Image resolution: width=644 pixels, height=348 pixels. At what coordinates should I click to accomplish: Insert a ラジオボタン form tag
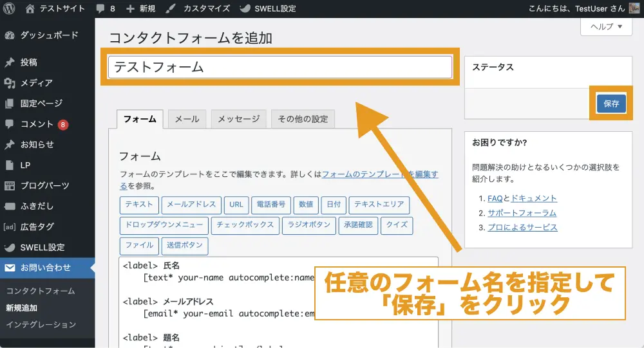pos(309,225)
